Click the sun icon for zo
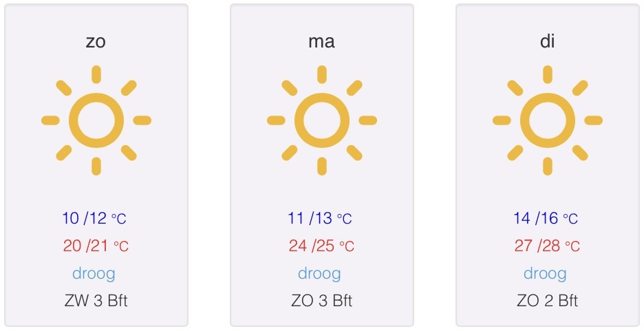The height and width of the screenshot is (331, 644). [96, 120]
